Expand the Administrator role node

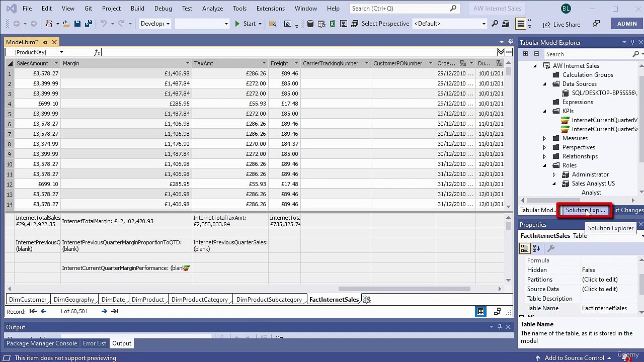(554, 174)
